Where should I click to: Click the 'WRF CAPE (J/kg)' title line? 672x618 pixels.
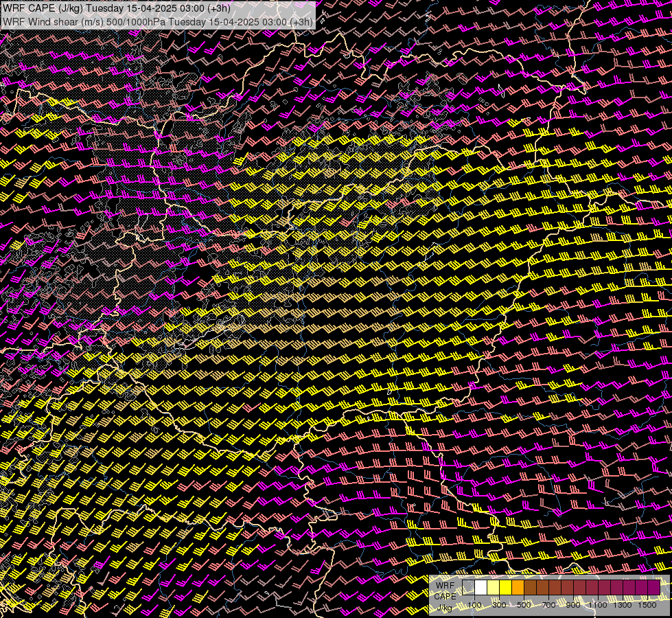[x=117, y=8]
